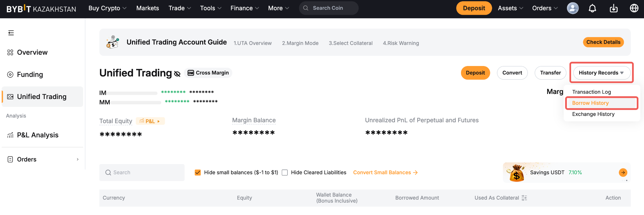The image size is (644, 215).
Task: Click the header Deposit button
Action: click(x=474, y=8)
